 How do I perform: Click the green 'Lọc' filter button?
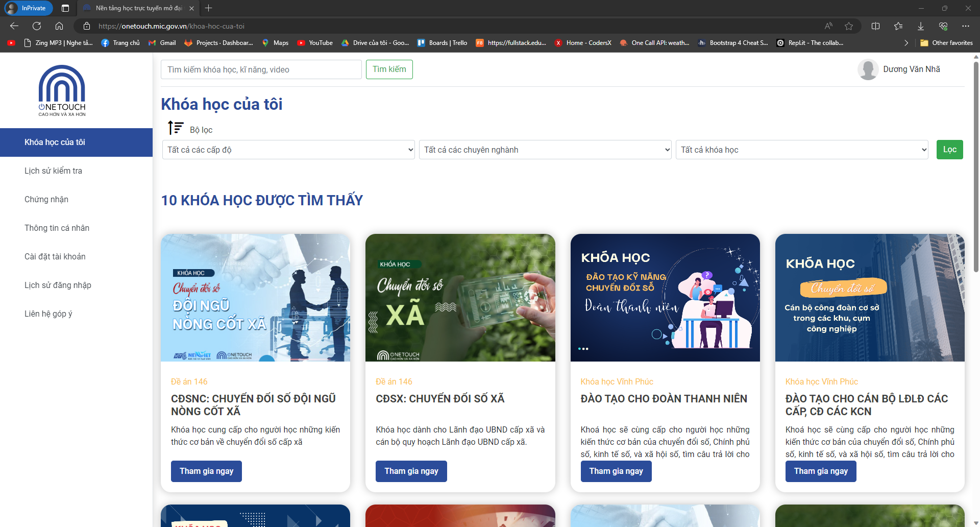[949, 150]
